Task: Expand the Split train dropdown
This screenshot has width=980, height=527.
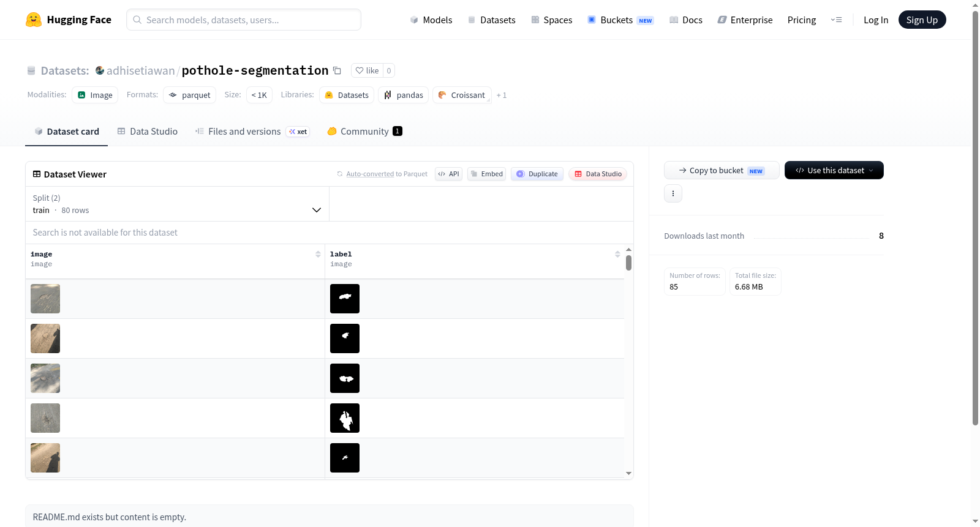Action: [177, 204]
